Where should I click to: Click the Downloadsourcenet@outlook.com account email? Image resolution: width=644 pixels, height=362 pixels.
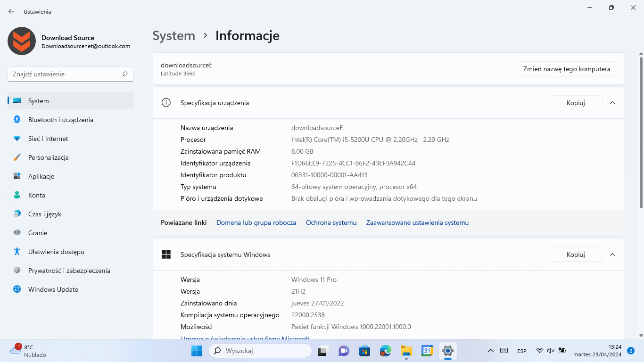[86, 46]
